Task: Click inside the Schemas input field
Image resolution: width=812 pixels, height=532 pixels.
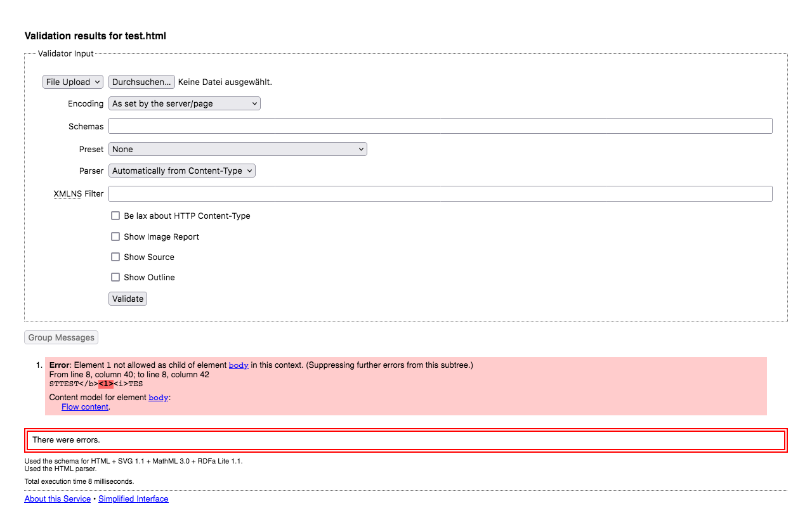Action: tap(440, 126)
